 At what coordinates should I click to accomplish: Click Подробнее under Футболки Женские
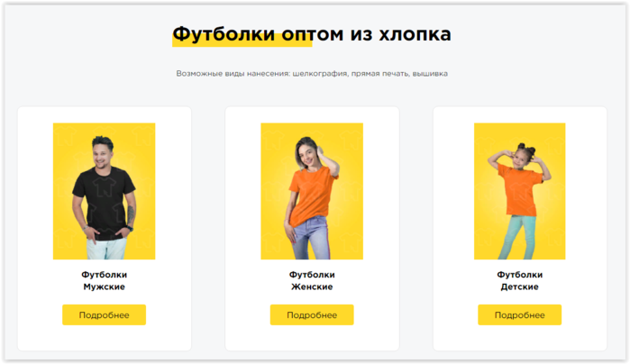tap(312, 315)
